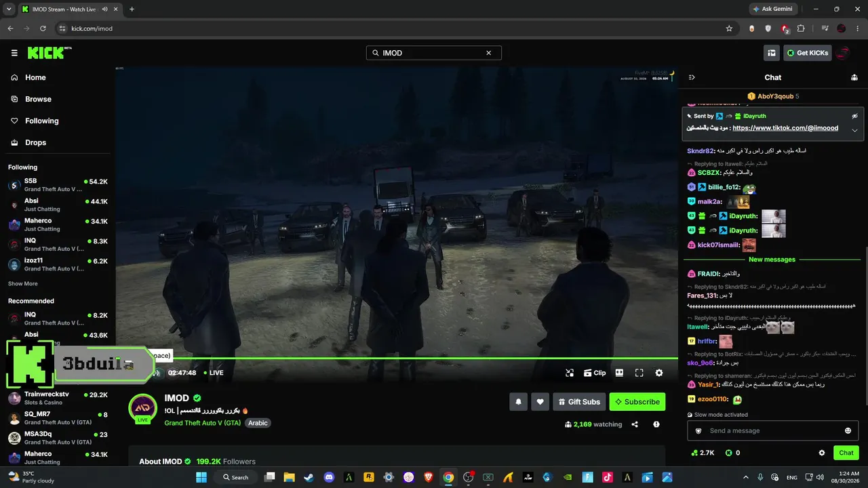Viewport: 868px width, 488px height.
Task: Click the Arabic language tag
Action: click(258, 423)
